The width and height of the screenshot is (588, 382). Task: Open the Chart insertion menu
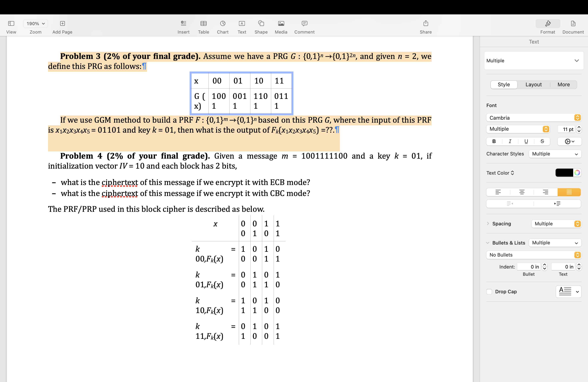(222, 24)
